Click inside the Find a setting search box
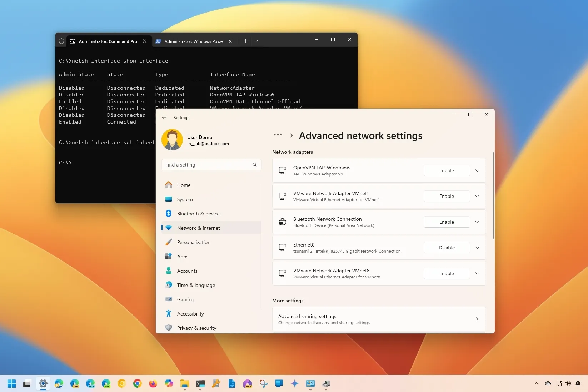 [207, 165]
